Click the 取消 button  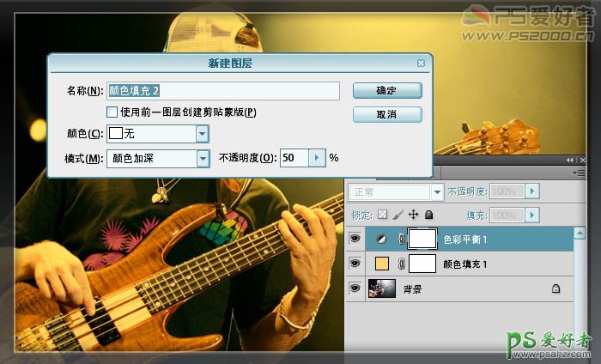tap(386, 114)
